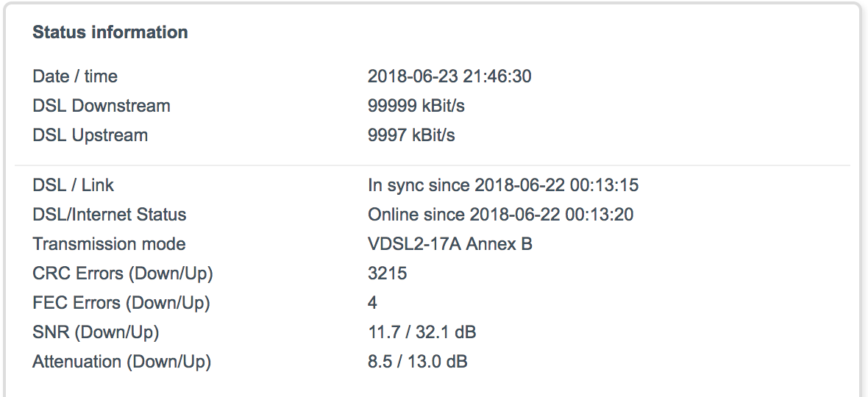Click the CRC Errors (Down/Up) label

click(x=123, y=273)
